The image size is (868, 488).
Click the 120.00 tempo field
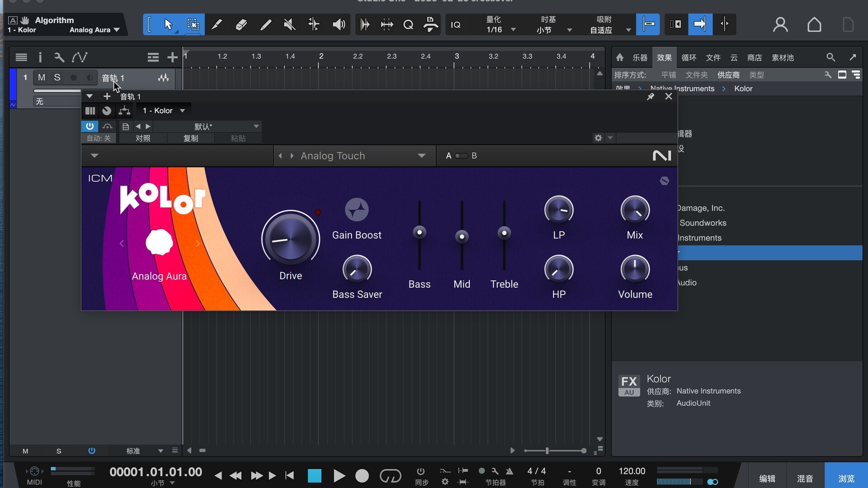[x=632, y=471]
